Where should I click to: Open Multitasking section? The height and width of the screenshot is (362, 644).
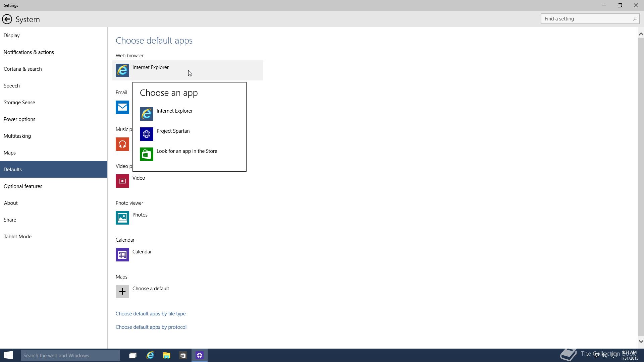(54, 136)
